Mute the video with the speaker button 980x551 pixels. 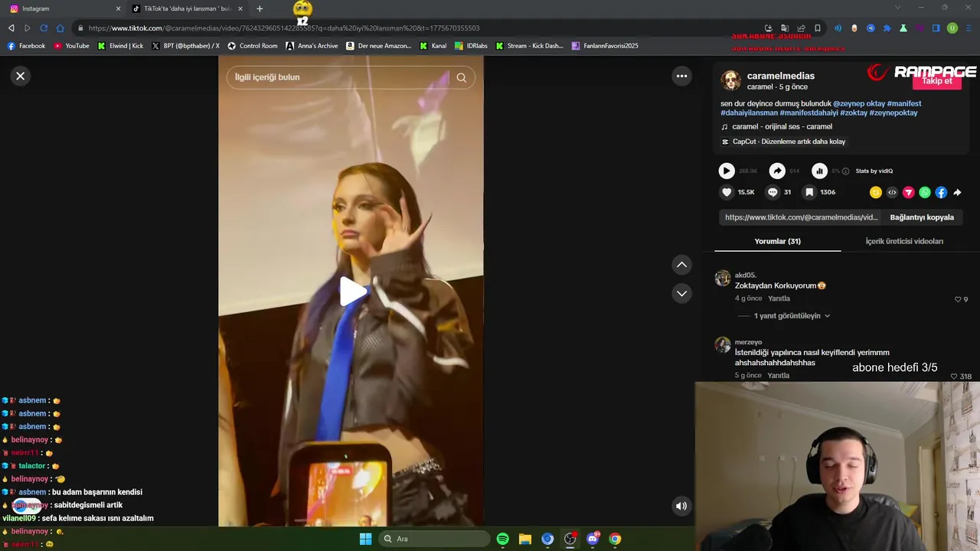tap(681, 506)
